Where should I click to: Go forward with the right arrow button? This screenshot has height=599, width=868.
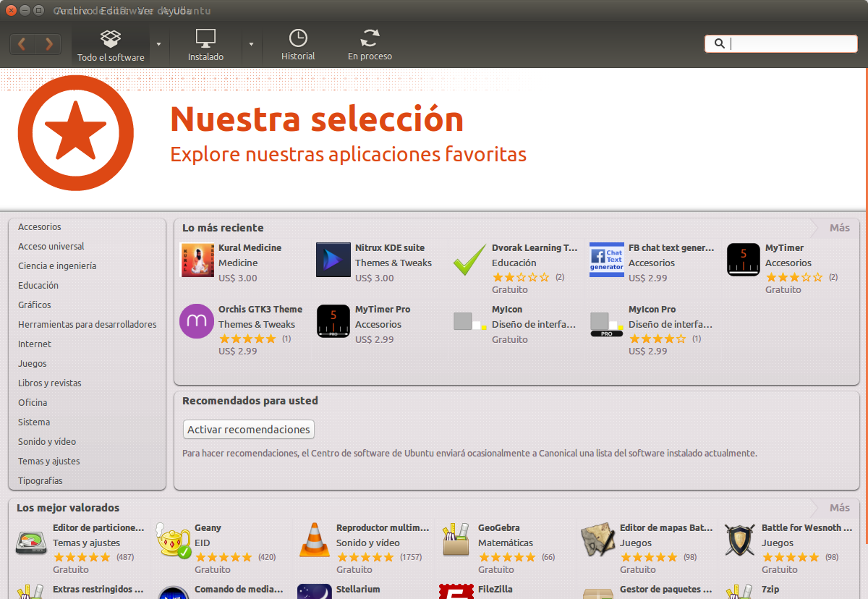(48, 44)
